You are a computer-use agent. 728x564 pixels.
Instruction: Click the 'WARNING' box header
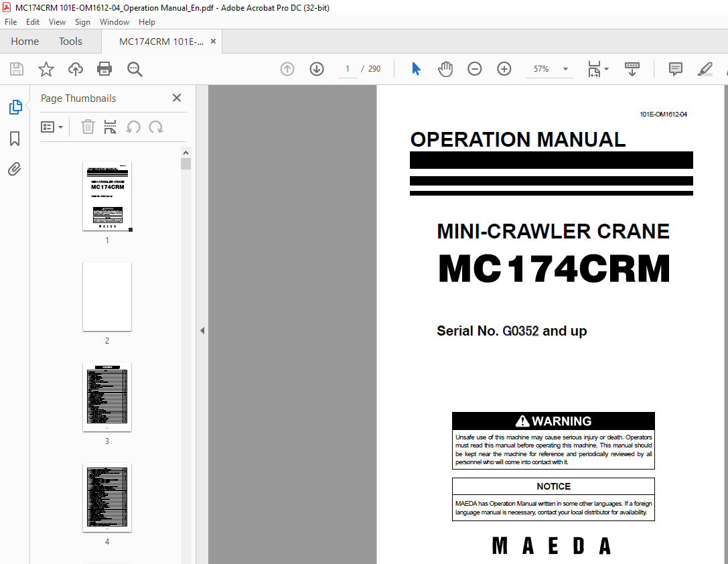553,421
